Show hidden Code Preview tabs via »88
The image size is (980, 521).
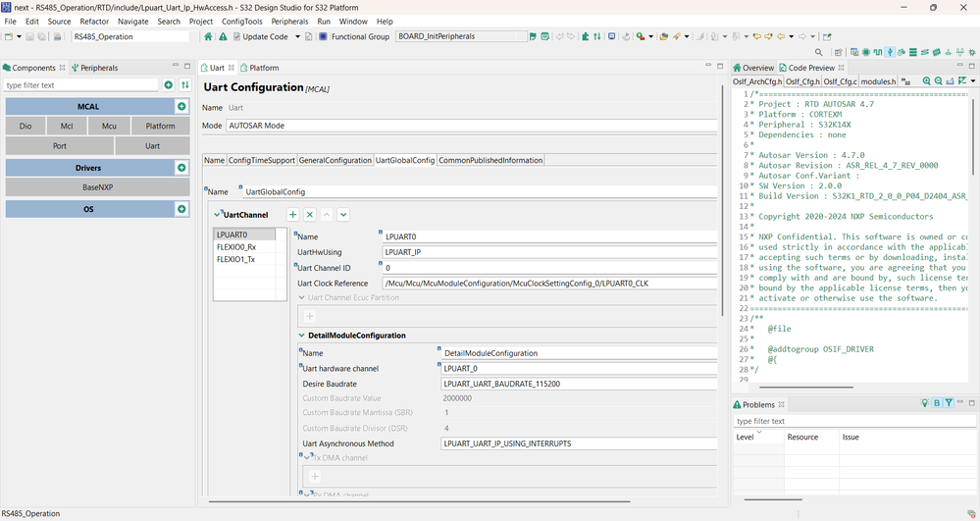pyautogui.click(x=905, y=81)
